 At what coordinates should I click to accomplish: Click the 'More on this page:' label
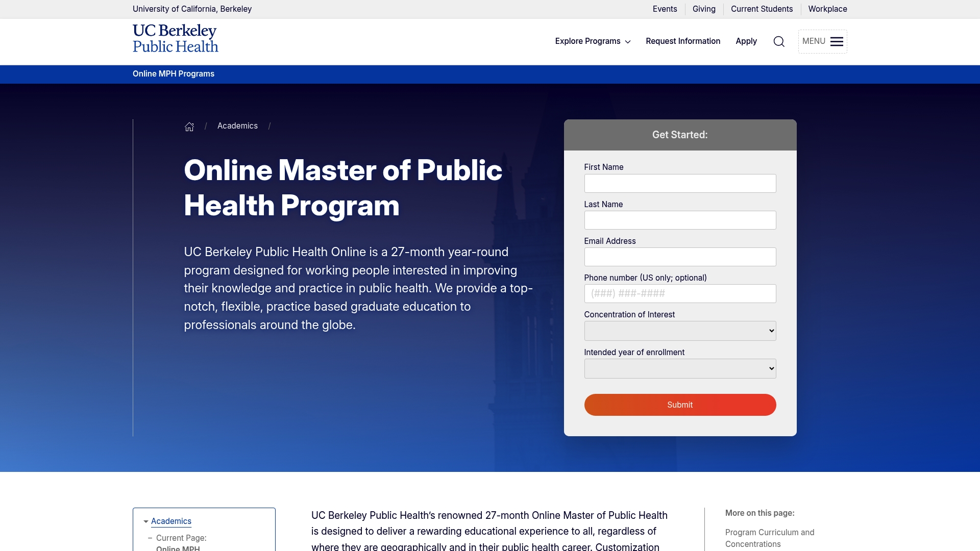coord(759,513)
